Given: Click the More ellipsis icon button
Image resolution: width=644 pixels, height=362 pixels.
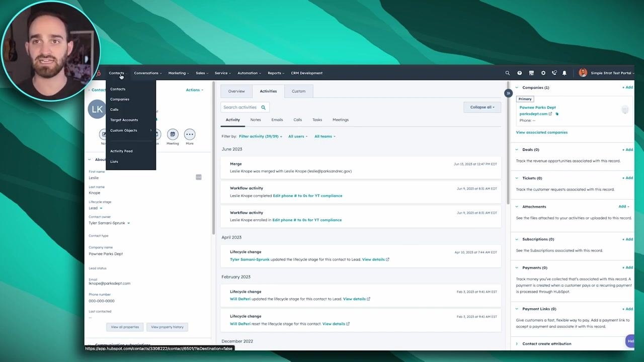Looking at the screenshot, I should point(190,134).
